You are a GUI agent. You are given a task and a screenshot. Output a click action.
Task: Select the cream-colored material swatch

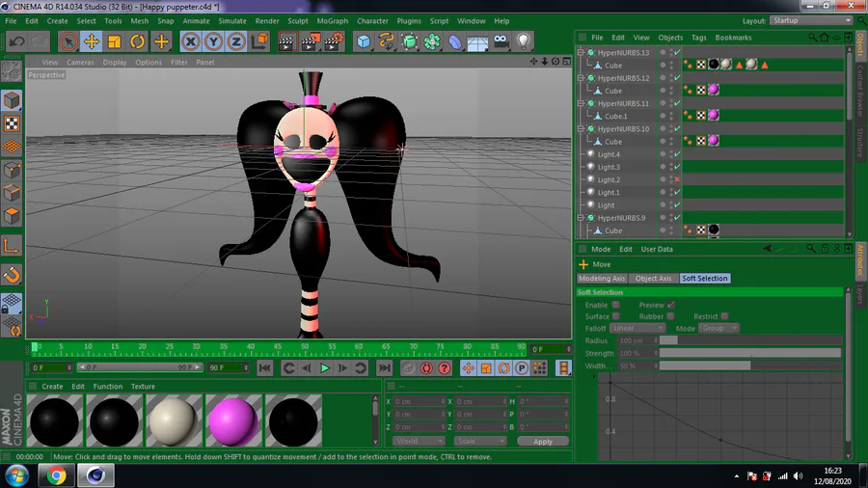[x=174, y=421]
